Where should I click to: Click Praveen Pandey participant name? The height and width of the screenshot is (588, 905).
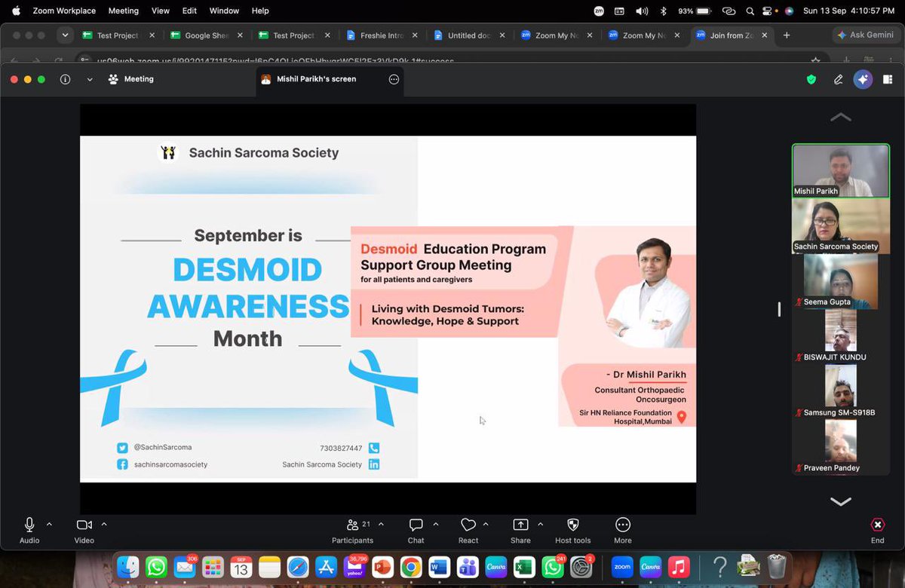click(831, 468)
